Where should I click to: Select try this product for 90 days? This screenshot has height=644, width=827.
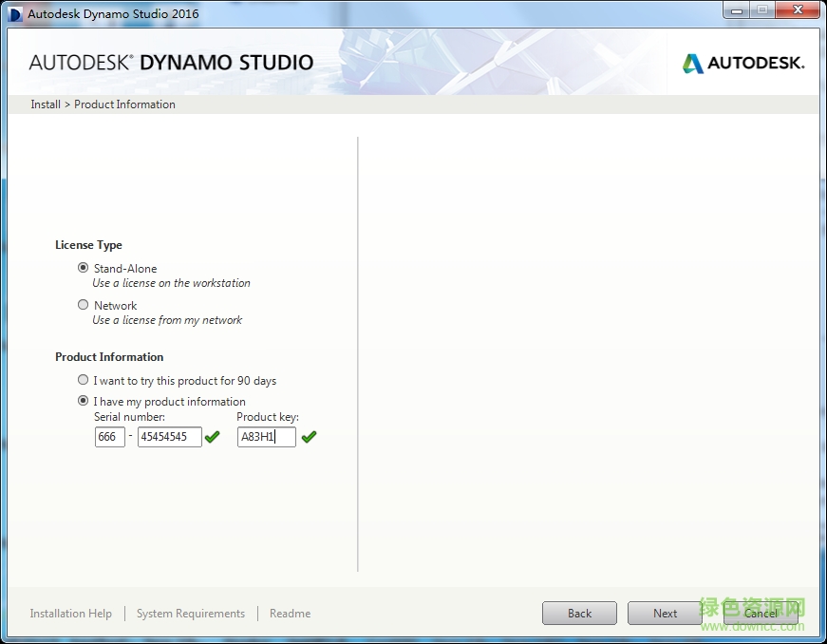tap(83, 380)
